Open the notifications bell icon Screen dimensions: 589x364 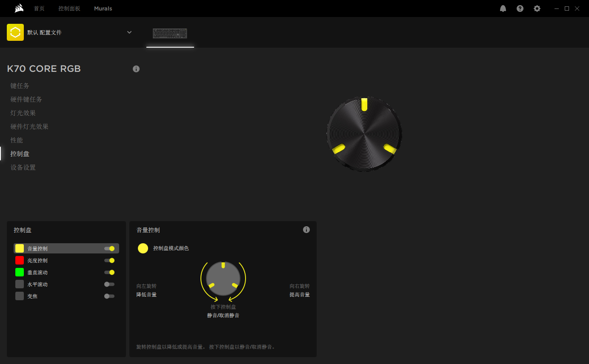point(503,9)
